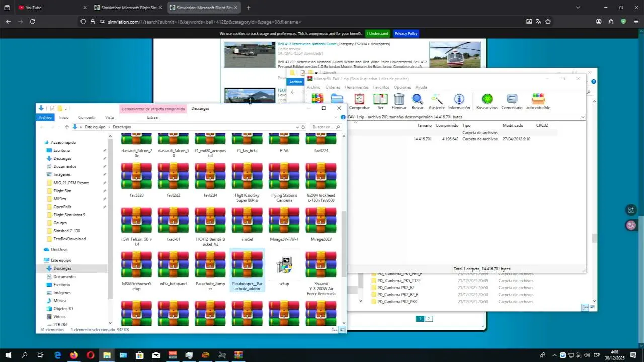
Task: Select the fav5320 archive file
Action: click(136, 180)
